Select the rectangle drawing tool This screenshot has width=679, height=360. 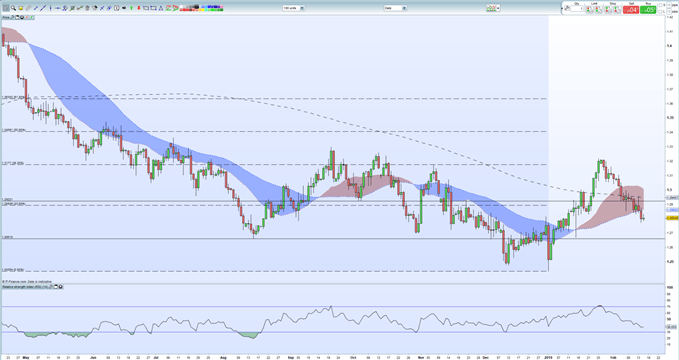[x=146, y=8]
